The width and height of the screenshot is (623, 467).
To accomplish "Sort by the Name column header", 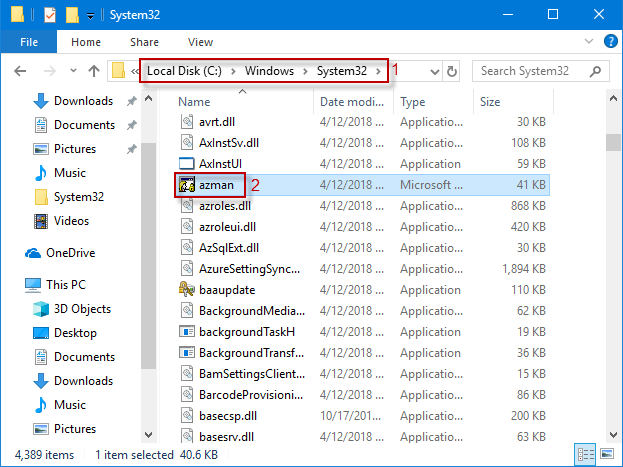I will pos(194,102).
